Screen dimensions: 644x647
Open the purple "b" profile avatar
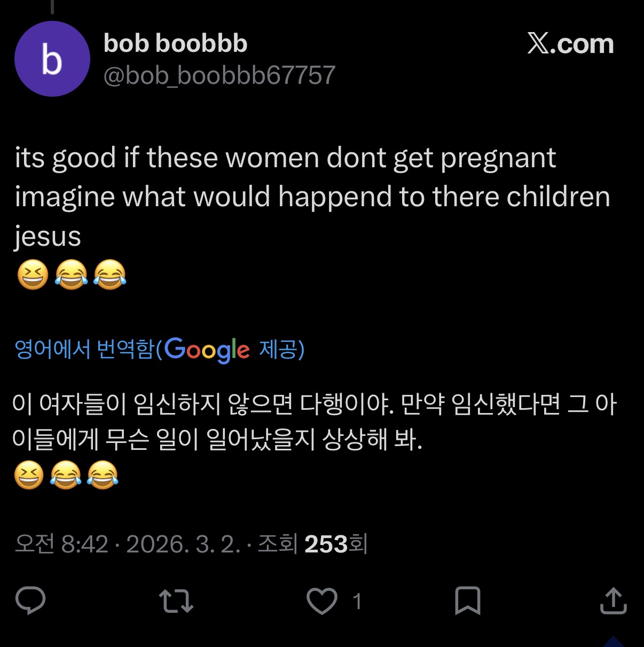52,59
